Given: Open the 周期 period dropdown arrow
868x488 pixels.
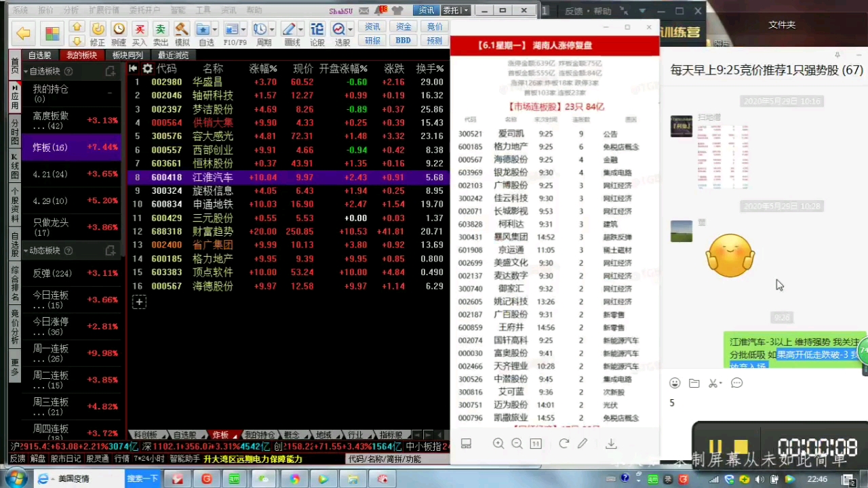Looking at the screenshot, I should point(271,30).
